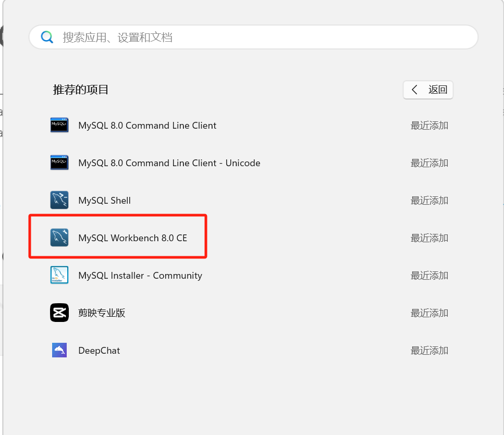This screenshot has width=504, height=435.
Task: Launch the MySQL Workbench 8.0 CE icon
Action: coord(59,238)
